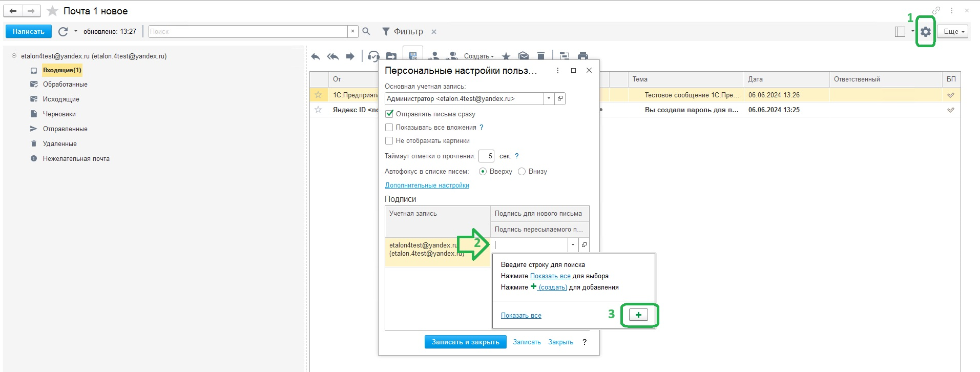Click 'Записать и закрыть' button
The height and width of the screenshot is (372, 980).
tap(465, 342)
